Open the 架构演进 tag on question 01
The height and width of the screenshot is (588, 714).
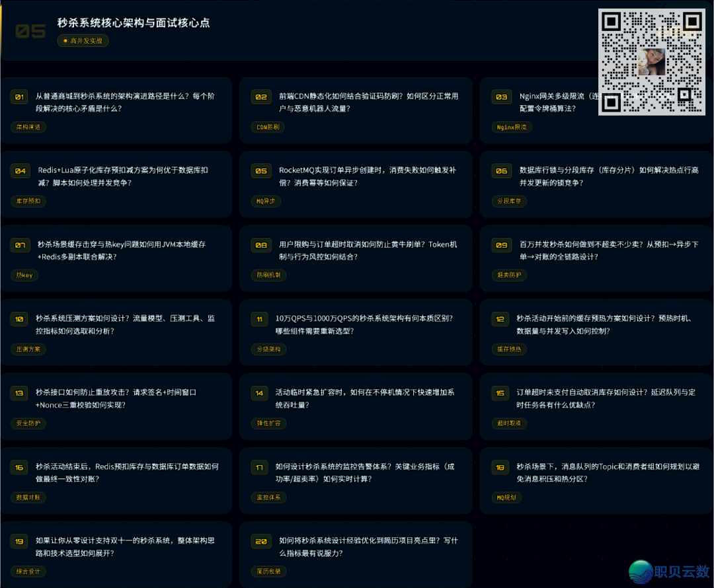click(x=28, y=128)
